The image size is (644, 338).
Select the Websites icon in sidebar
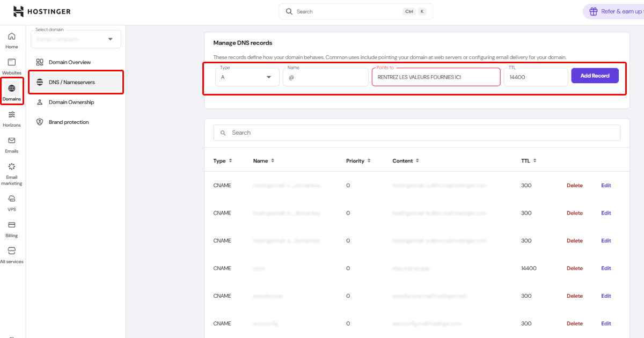point(11,64)
